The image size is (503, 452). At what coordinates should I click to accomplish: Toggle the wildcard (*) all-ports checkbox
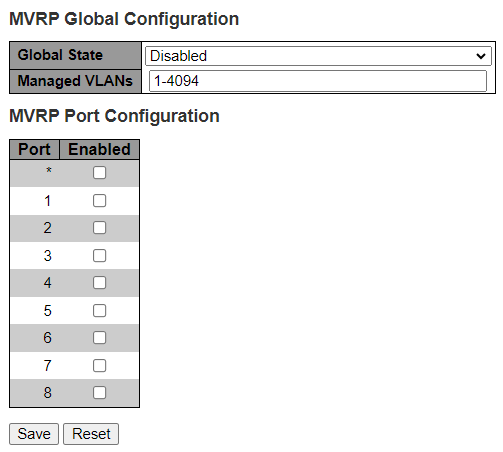(x=99, y=173)
